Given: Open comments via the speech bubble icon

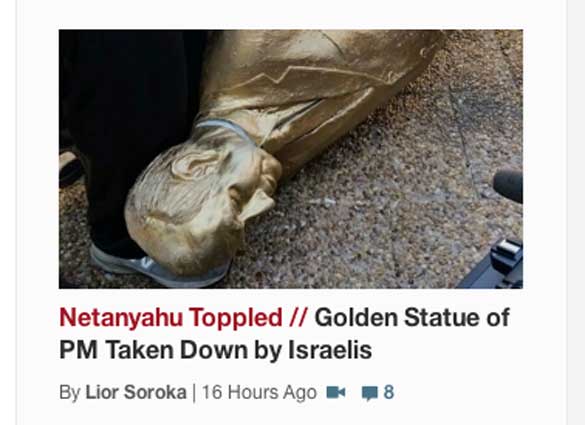Looking at the screenshot, I should pos(369,393).
